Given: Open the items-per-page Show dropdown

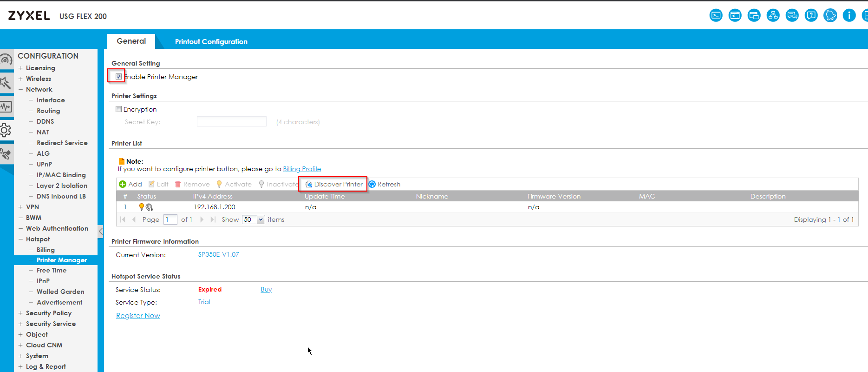Looking at the screenshot, I should click(261, 219).
